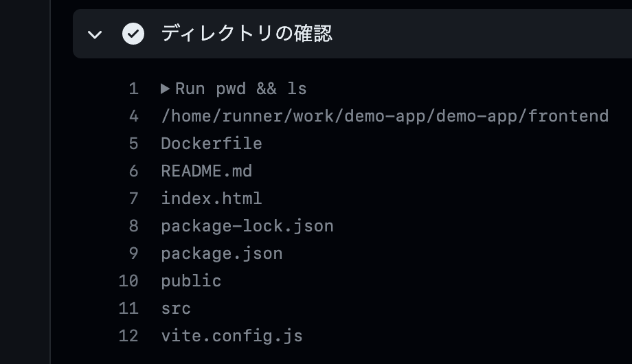Click the success checkmark icon for ディレクトリの確認

(133, 34)
